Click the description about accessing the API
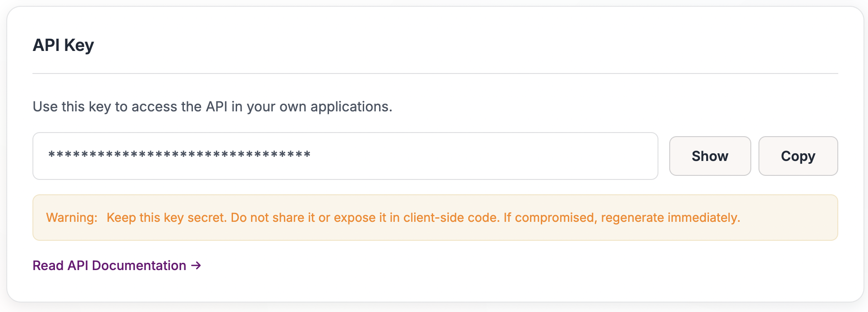 212,106
